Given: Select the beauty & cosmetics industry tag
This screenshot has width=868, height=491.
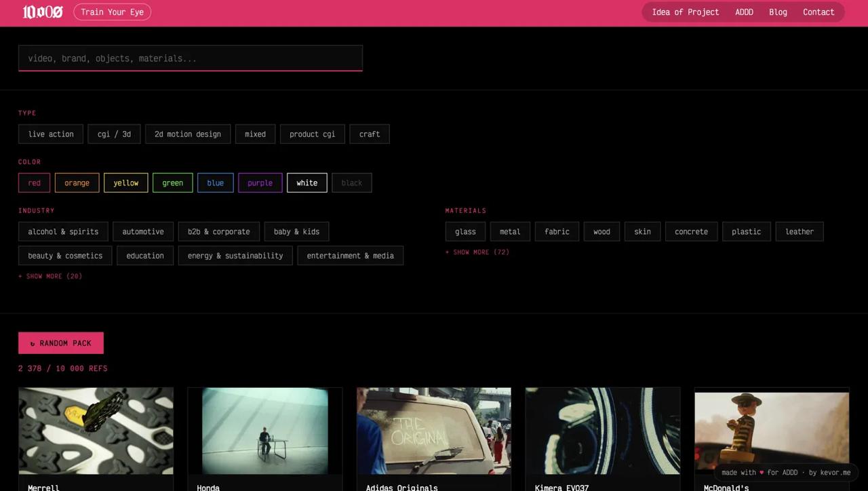Looking at the screenshot, I should [65, 256].
